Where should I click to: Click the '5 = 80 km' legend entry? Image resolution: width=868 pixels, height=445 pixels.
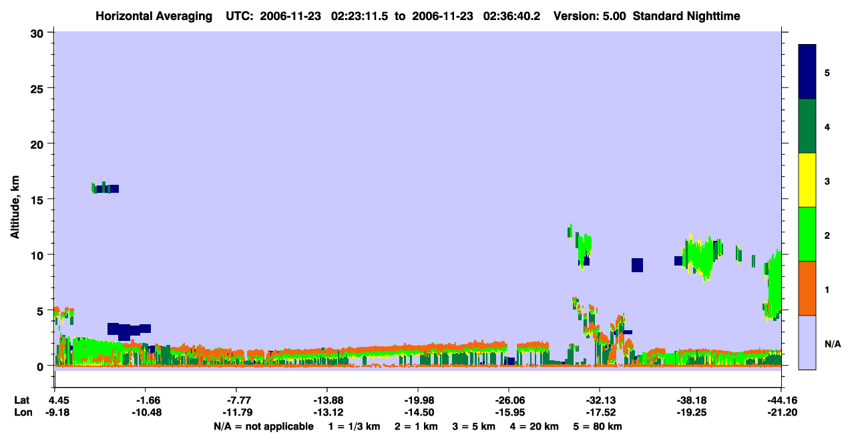point(598,426)
